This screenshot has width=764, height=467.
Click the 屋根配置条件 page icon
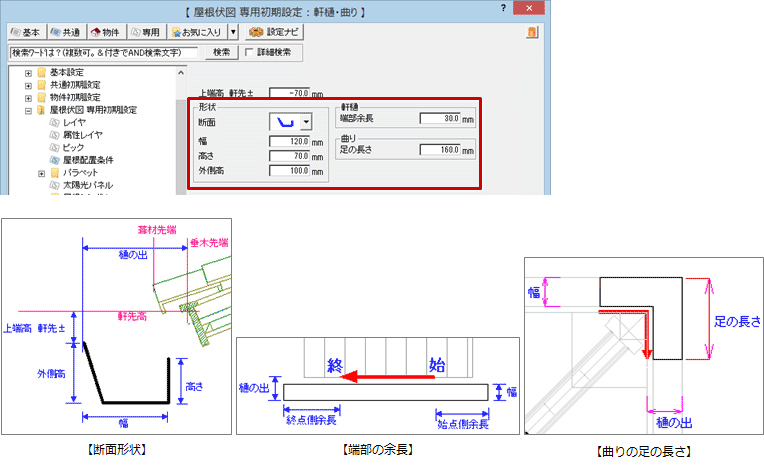pos(55,160)
